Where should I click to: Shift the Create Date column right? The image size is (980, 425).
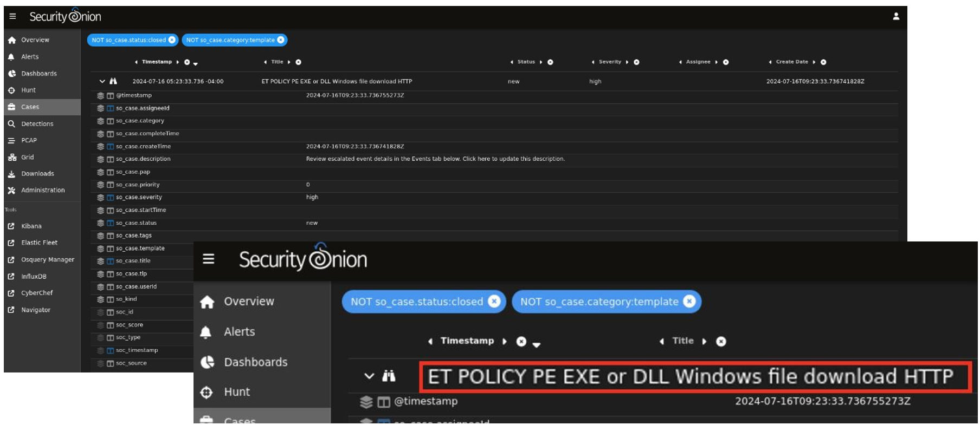(814, 62)
